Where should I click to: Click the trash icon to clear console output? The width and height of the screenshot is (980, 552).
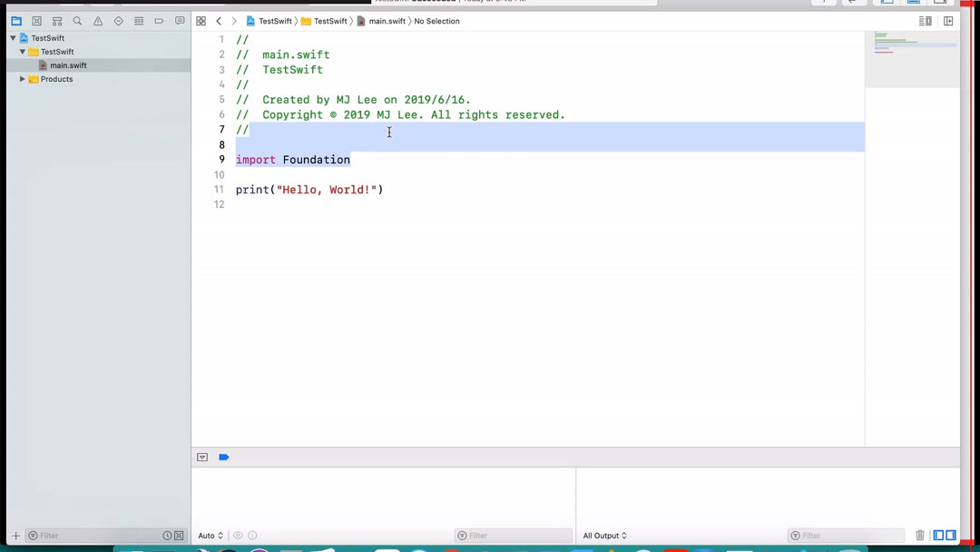tap(920, 536)
